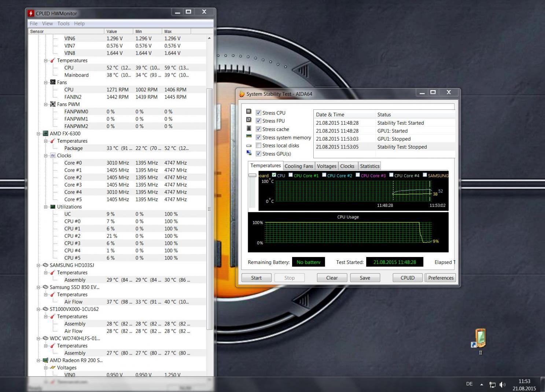The height and width of the screenshot is (392, 545).
Task: Click the ST1000VX000 drive icon
Action: [x=45, y=309]
